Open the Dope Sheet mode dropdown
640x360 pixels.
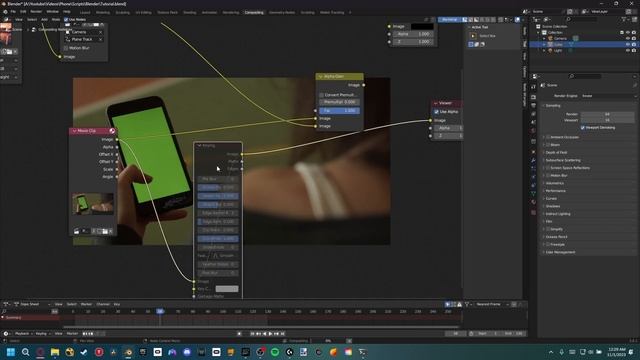point(32,304)
